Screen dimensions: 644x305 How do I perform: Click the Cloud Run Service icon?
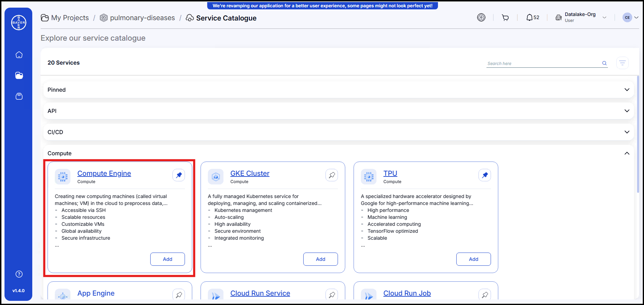(x=216, y=295)
